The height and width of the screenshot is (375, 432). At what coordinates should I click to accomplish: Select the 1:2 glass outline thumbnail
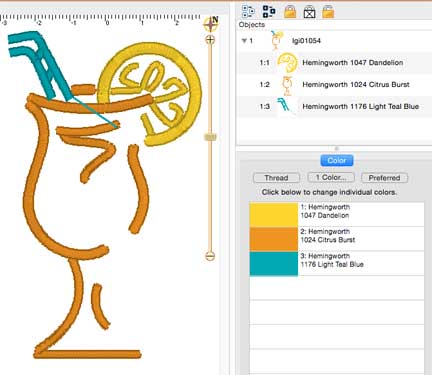click(287, 85)
